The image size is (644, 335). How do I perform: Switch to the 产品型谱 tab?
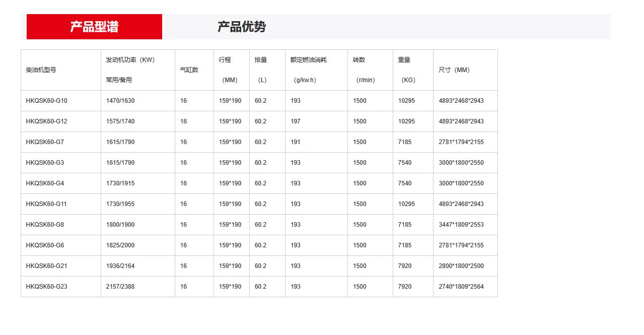(94, 27)
